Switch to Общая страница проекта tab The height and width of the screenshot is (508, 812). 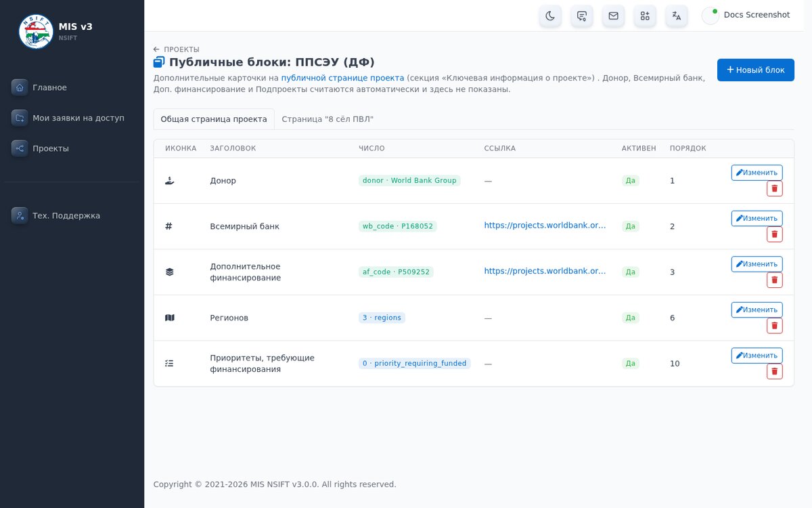coord(214,119)
